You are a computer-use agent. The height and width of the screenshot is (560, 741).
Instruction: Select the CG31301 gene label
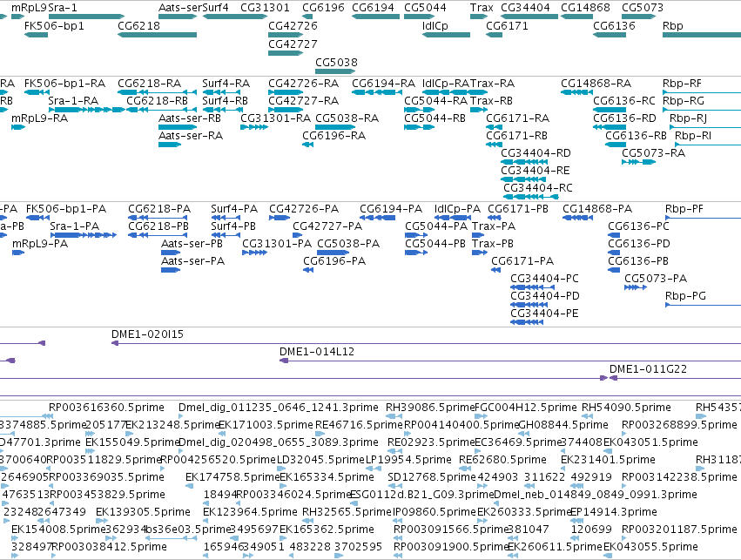tap(265, 8)
